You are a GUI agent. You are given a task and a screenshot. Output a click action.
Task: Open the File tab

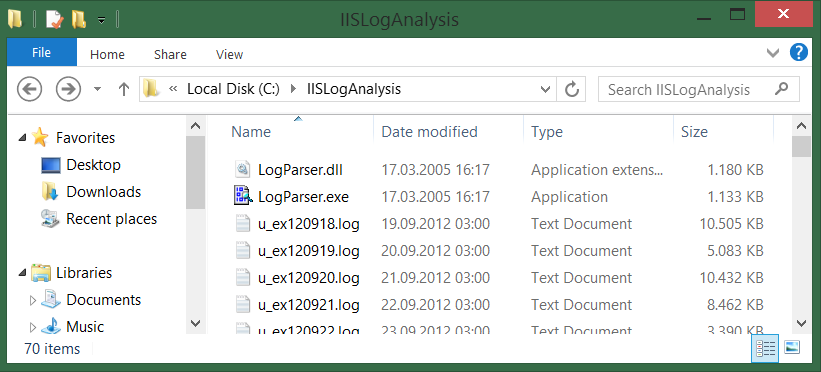tap(42, 52)
